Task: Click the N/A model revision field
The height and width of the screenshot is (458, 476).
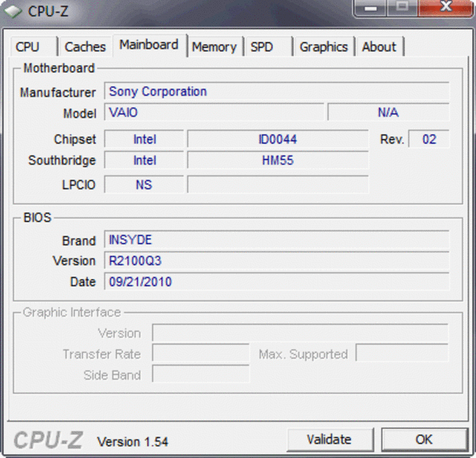Action: pos(388,112)
